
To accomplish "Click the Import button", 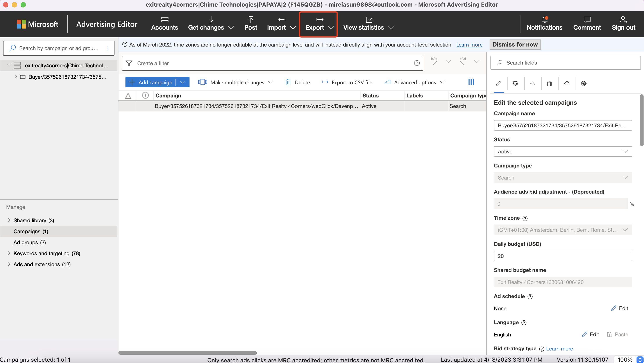I will tap(276, 24).
